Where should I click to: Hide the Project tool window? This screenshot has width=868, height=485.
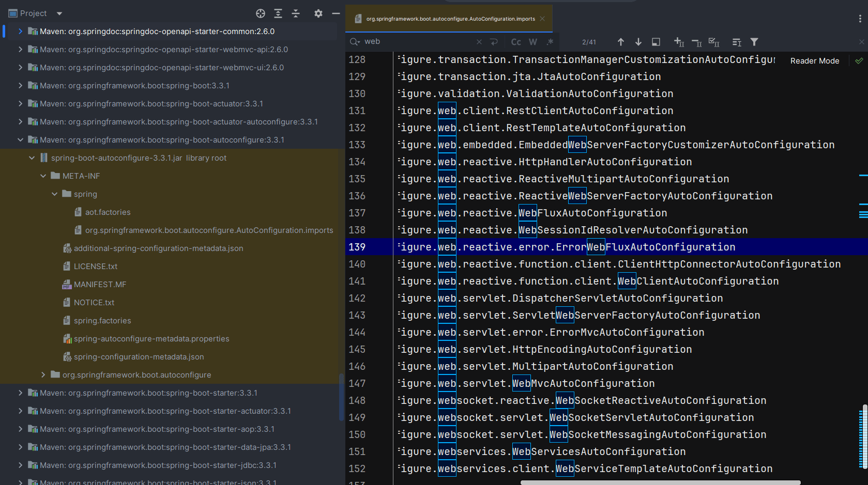pos(336,13)
